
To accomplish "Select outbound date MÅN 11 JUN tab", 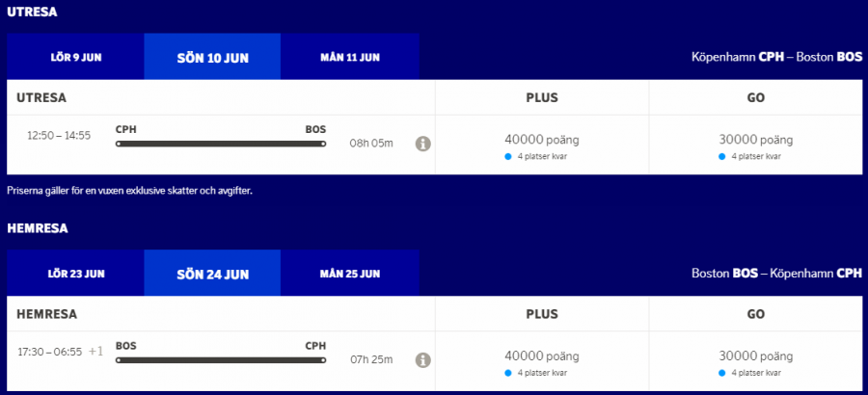I will (350, 57).
